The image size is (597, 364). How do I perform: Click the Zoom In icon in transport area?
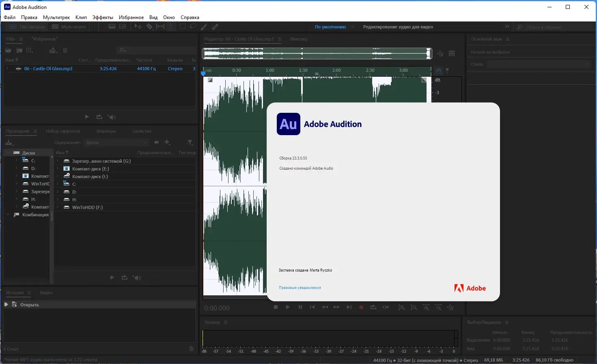[x=401, y=307]
